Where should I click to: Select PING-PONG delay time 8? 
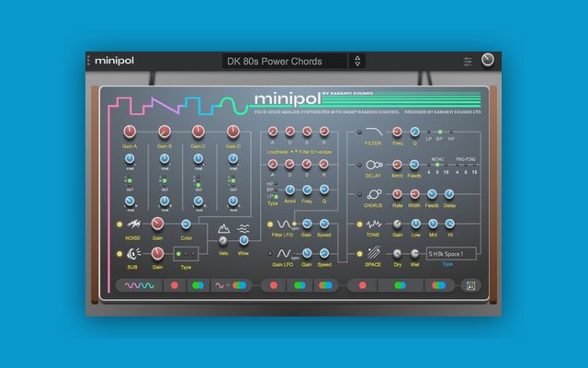pos(466,165)
